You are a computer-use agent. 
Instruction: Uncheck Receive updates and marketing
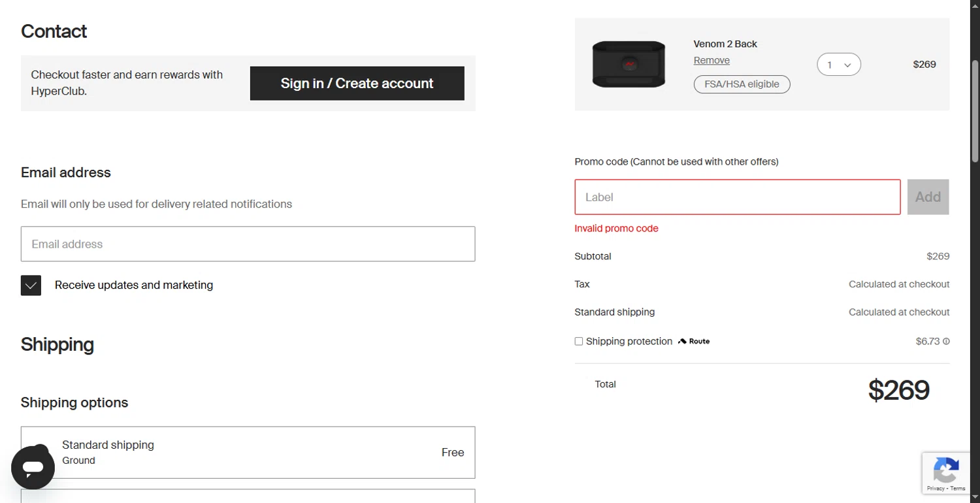(x=31, y=285)
